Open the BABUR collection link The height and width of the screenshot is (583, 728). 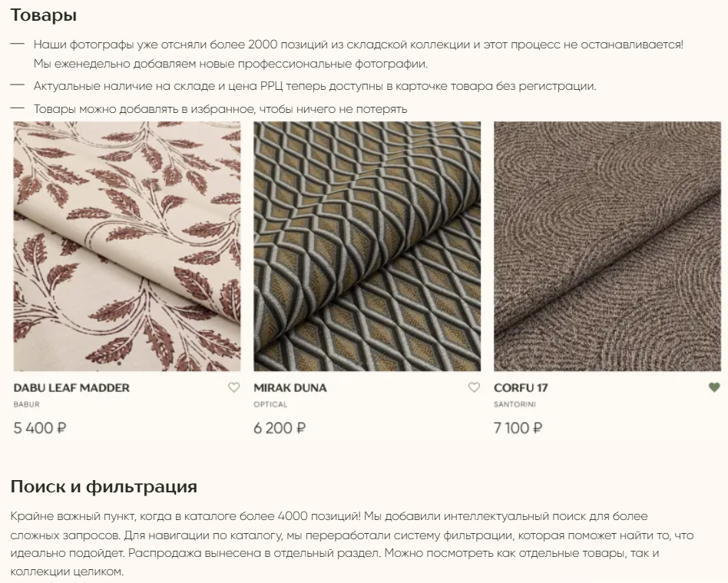(26, 404)
